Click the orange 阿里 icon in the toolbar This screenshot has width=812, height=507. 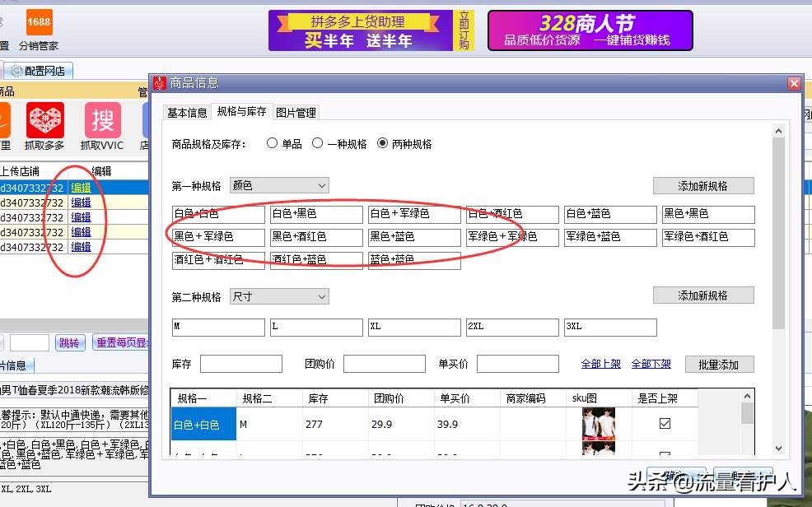click(x=5, y=119)
